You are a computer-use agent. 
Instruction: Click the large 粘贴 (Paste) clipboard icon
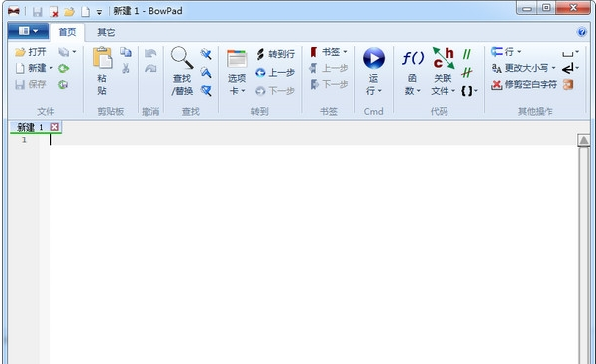[102, 58]
